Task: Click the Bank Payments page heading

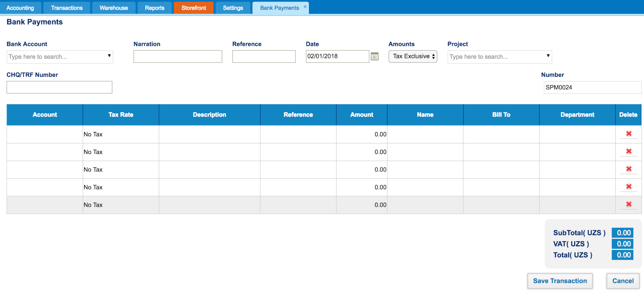Action: [35, 22]
